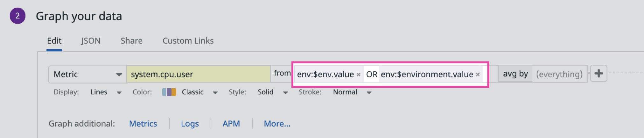
Task: Add additional Metrics to the graph
Action: 143,124
